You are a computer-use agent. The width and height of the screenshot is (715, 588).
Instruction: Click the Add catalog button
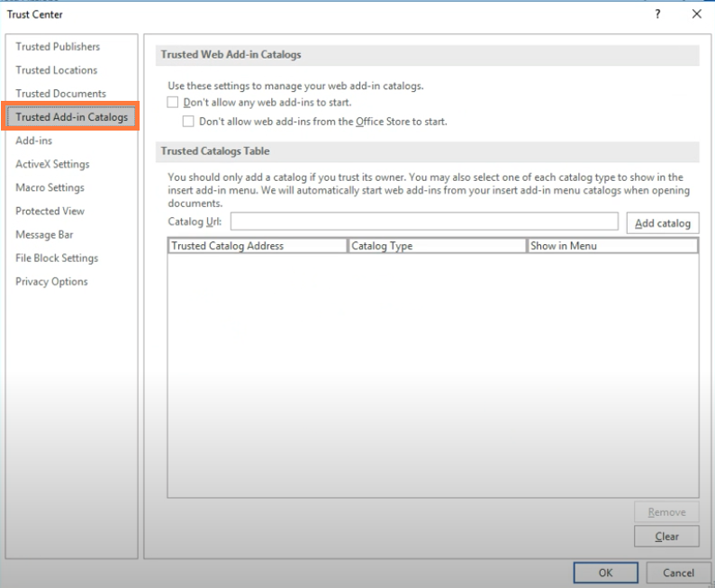[663, 223]
